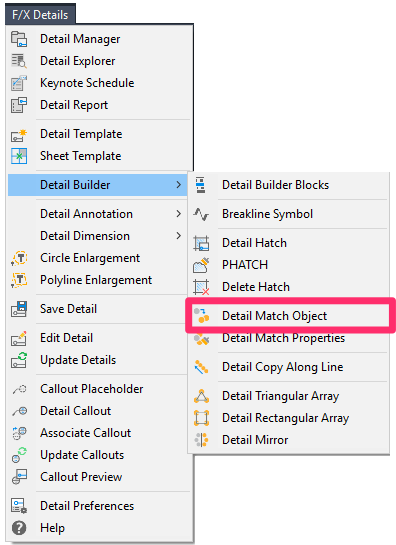396x545 pixels.
Task: Click the Circle Enlargement icon
Action: point(19,258)
